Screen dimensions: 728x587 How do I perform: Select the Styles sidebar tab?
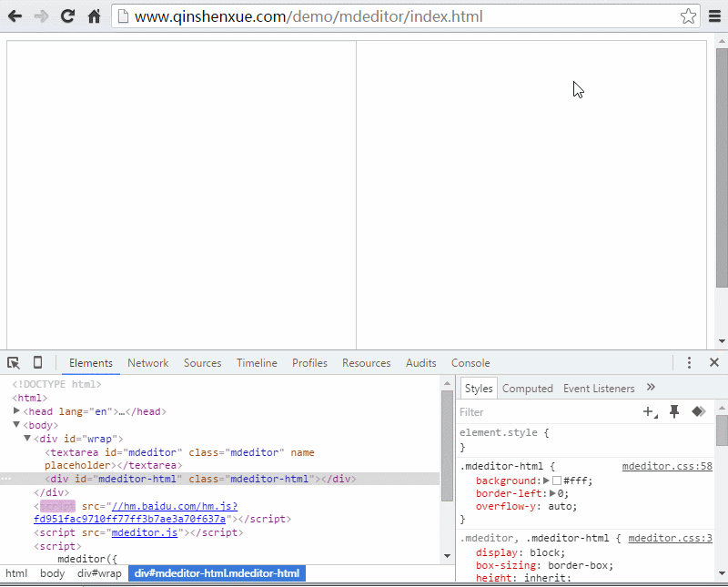pyautogui.click(x=479, y=389)
